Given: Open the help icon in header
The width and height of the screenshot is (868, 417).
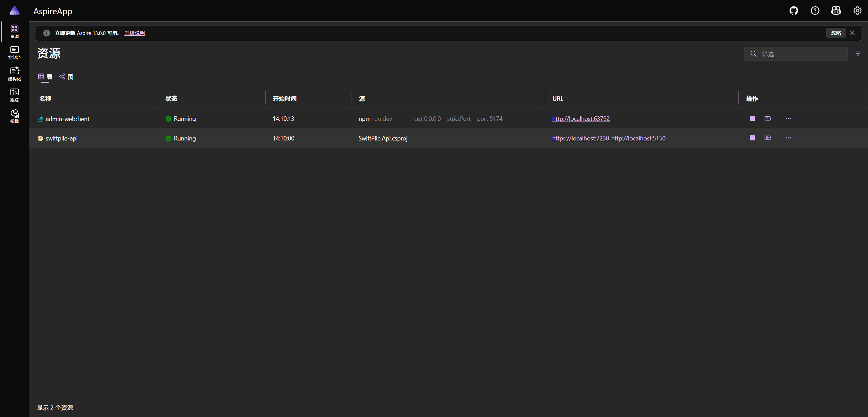Looking at the screenshot, I should [815, 11].
